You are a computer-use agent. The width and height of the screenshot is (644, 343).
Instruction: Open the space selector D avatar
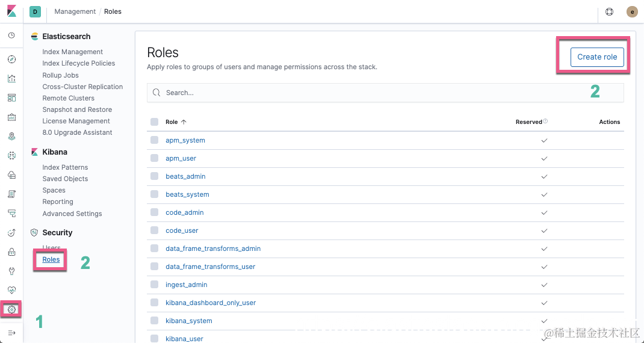pos(35,12)
